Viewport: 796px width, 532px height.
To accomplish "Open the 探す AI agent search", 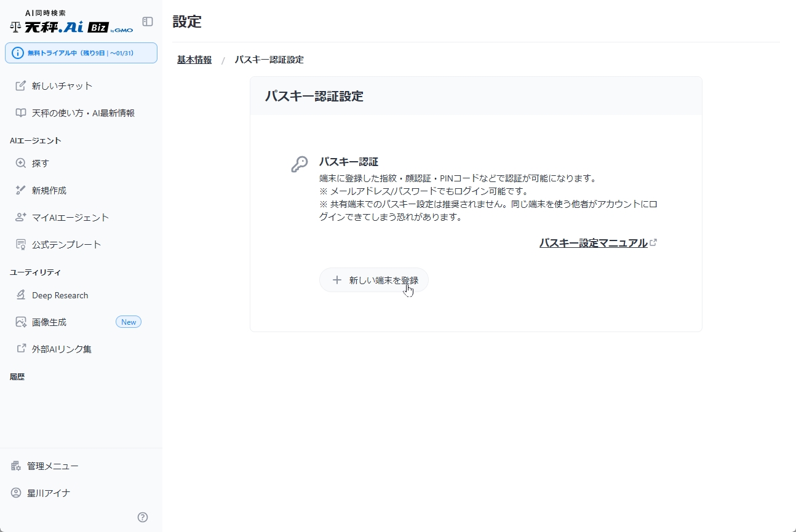I will click(38, 163).
